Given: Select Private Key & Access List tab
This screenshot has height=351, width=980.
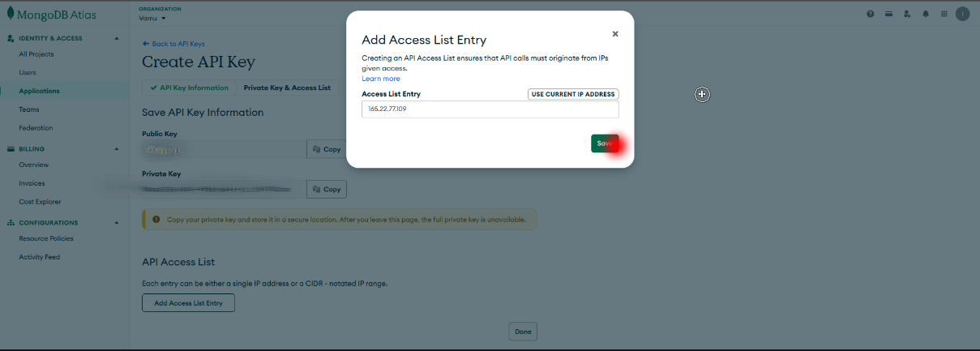Looking at the screenshot, I should 287,88.
